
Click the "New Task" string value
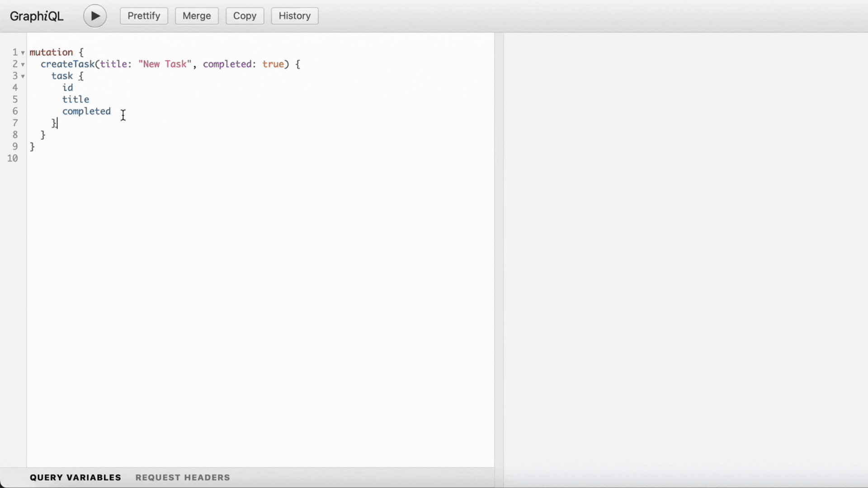[x=165, y=64]
